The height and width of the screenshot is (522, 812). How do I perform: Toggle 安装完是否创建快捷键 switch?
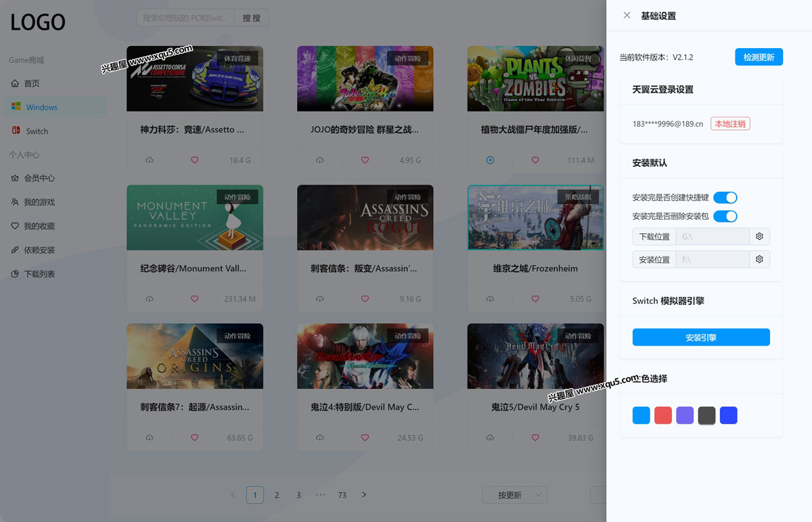[x=725, y=197]
